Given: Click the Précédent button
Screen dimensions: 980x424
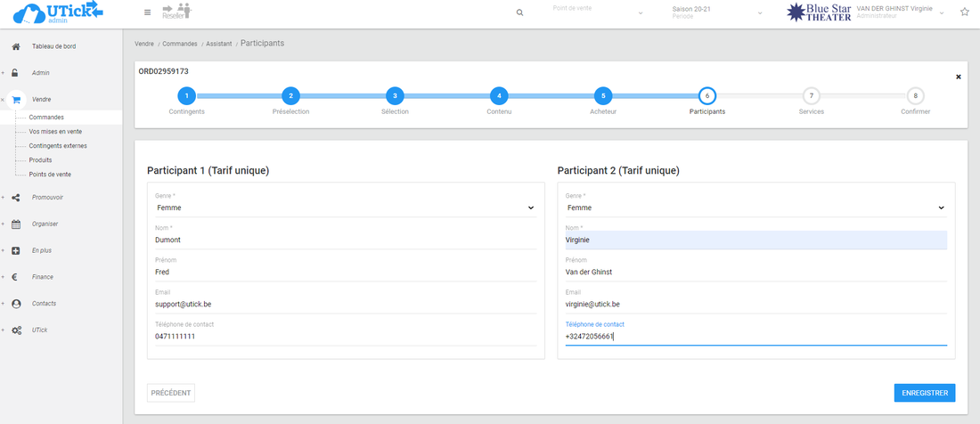Looking at the screenshot, I should (170, 393).
